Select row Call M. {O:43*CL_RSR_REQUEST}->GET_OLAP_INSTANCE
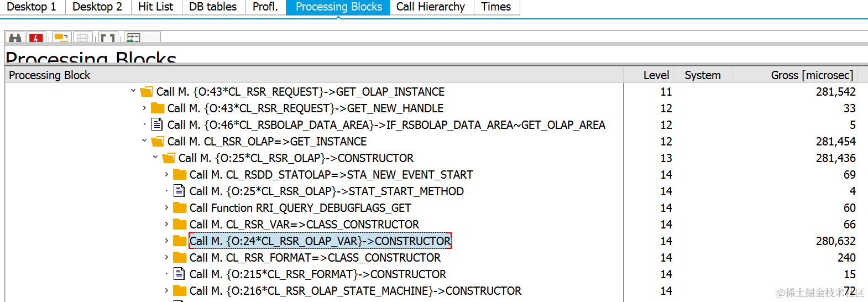Image resolution: width=868 pixels, height=302 pixels. pyautogui.click(x=300, y=92)
